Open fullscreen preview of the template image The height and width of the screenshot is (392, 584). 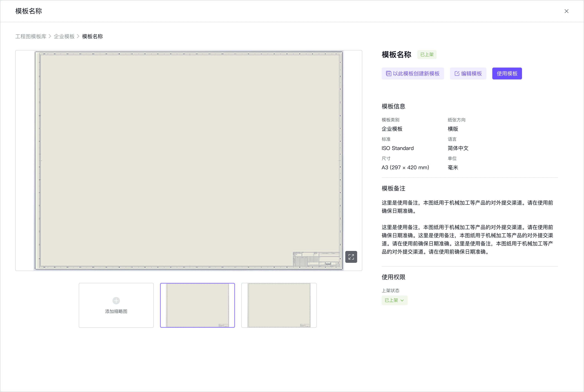pos(351,257)
